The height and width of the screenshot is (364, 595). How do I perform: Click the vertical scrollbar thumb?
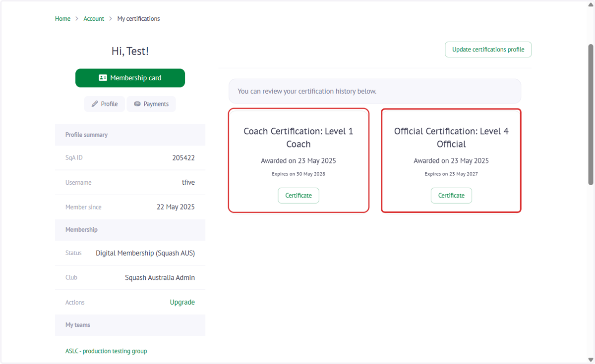591,115
